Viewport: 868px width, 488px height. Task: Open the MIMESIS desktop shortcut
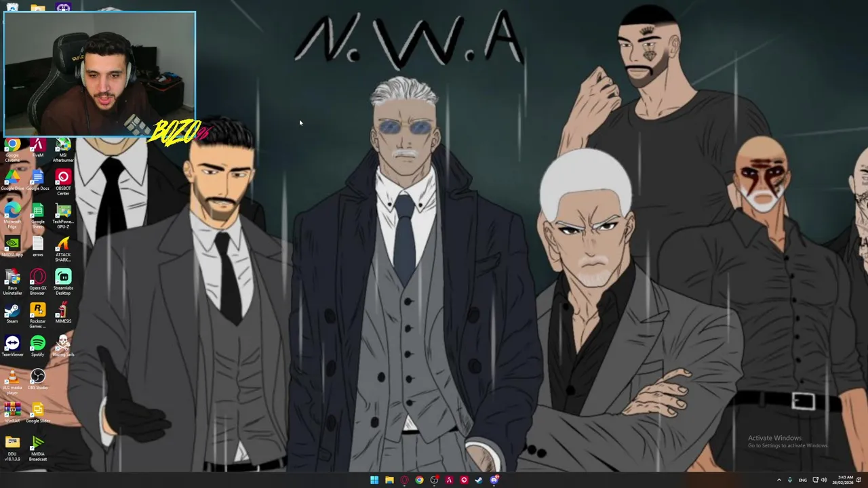pos(63,312)
